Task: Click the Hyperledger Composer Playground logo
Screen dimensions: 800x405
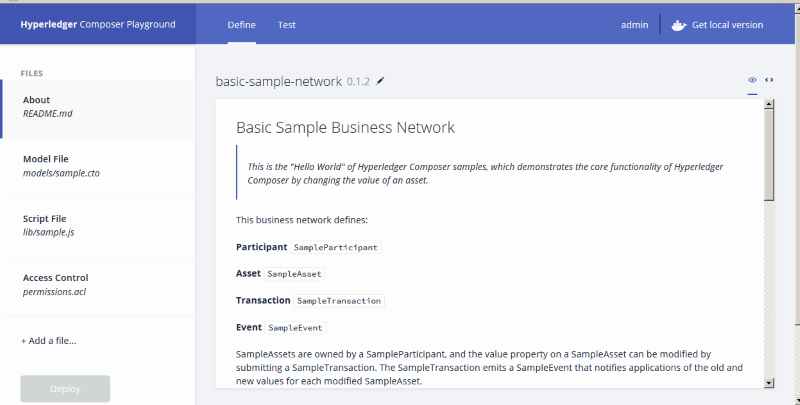Action: [x=97, y=25]
